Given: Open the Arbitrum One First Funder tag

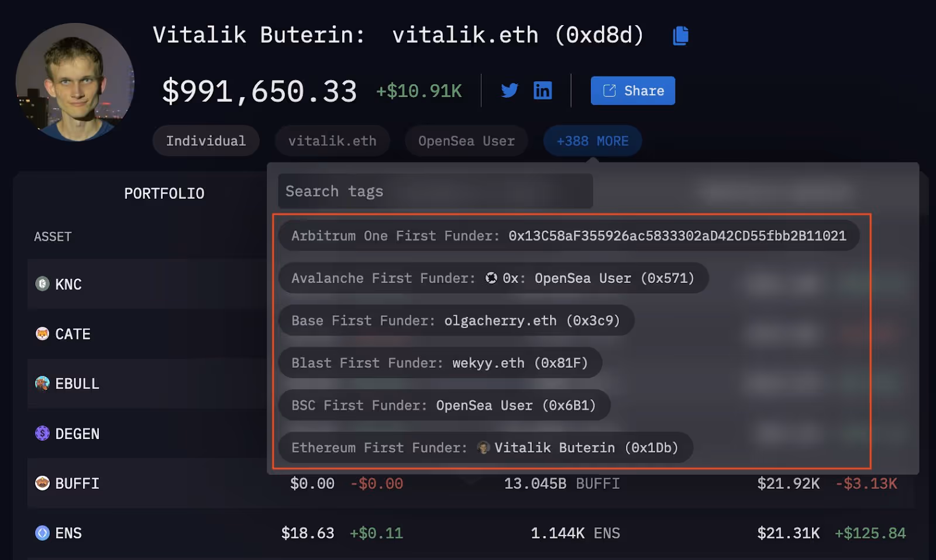Looking at the screenshot, I should [x=569, y=236].
